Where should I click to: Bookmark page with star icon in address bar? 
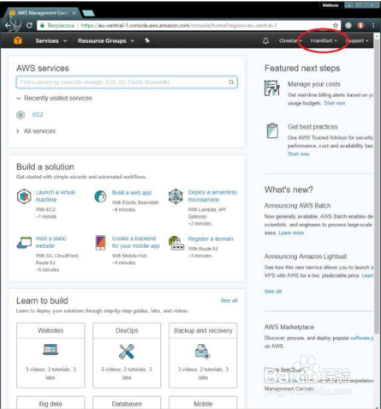click(x=335, y=25)
